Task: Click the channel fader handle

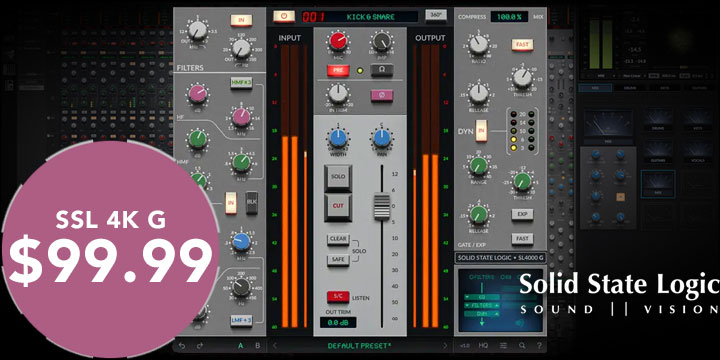Action: coord(382,207)
